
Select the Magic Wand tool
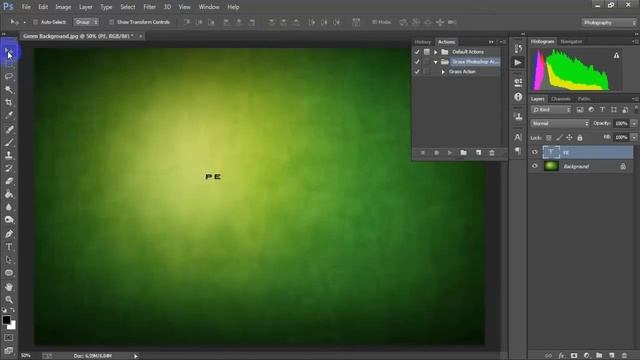(x=9, y=89)
